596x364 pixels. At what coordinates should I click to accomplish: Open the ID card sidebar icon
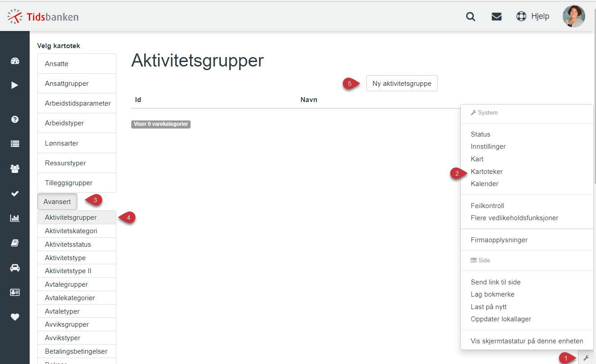click(15, 292)
